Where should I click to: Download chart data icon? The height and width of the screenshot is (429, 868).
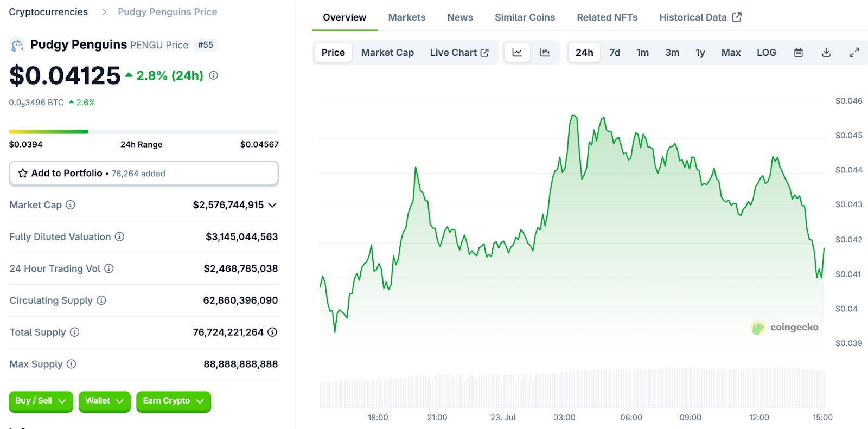pos(826,53)
